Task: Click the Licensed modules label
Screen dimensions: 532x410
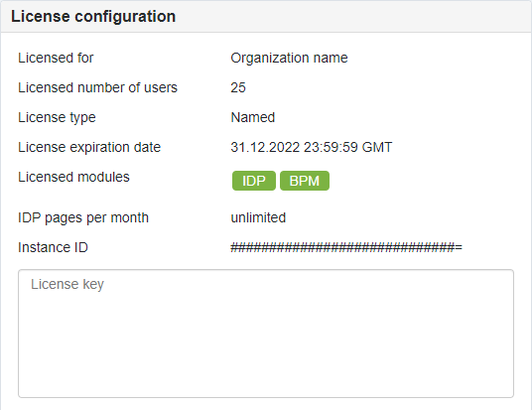Action: click(x=73, y=177)
